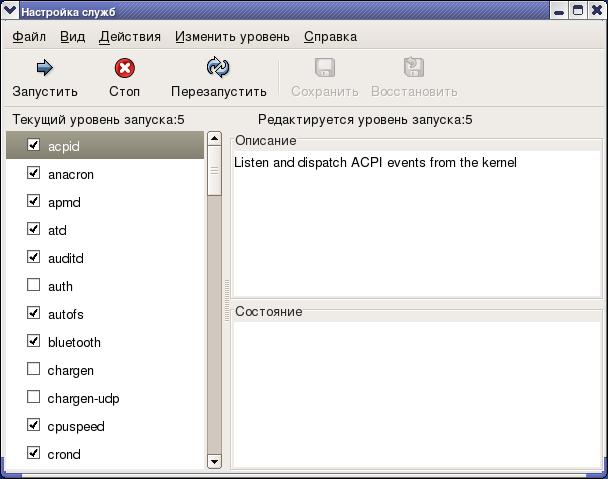Click inside the empty Состояние status box

coord(417,394)
